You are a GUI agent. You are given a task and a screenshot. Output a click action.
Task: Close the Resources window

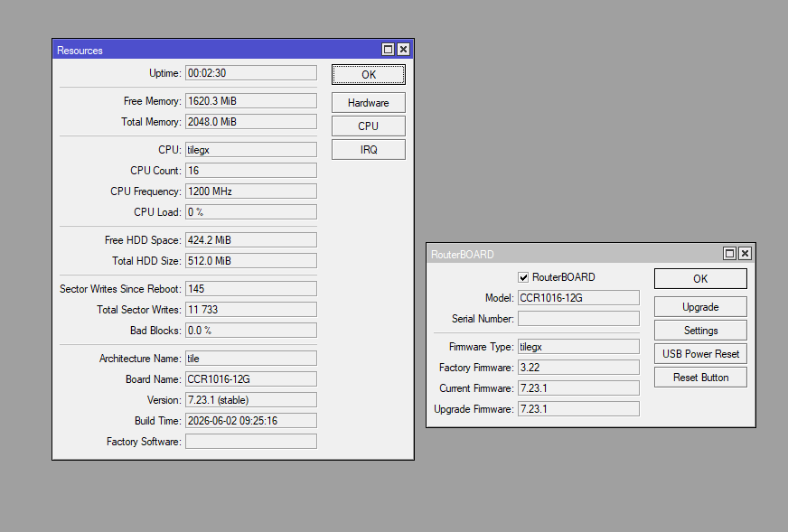[x=404, y=50]
